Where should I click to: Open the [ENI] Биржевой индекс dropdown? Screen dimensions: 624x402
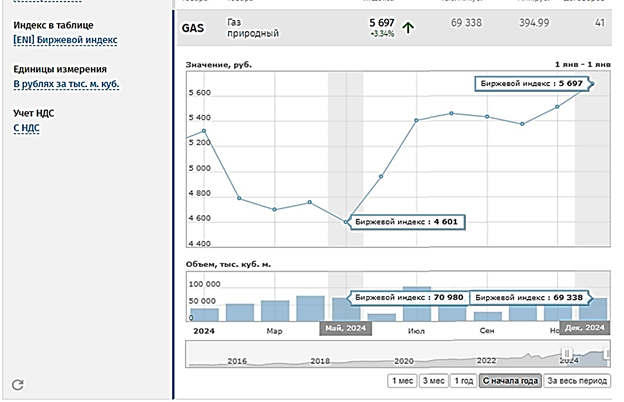(65, 40)
